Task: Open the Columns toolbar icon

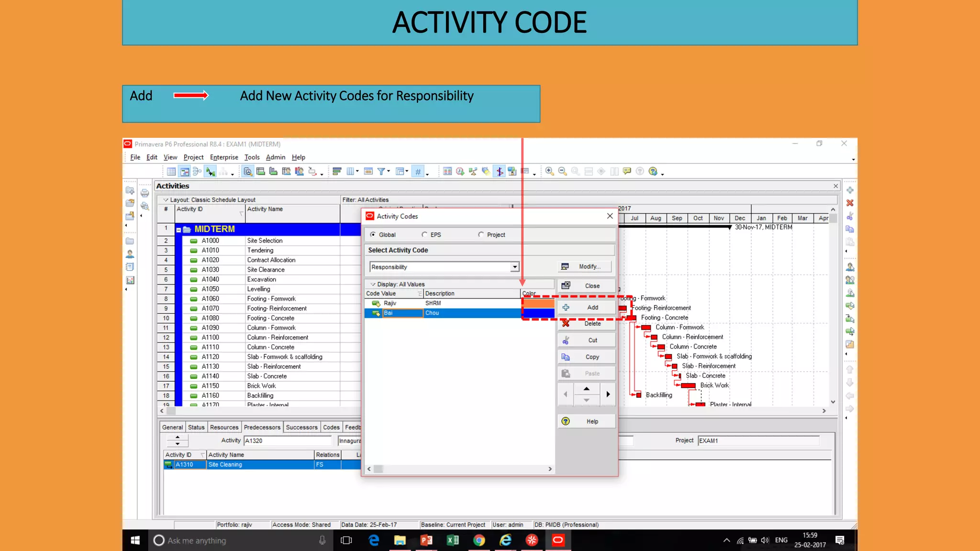Action: pos(350,171)
